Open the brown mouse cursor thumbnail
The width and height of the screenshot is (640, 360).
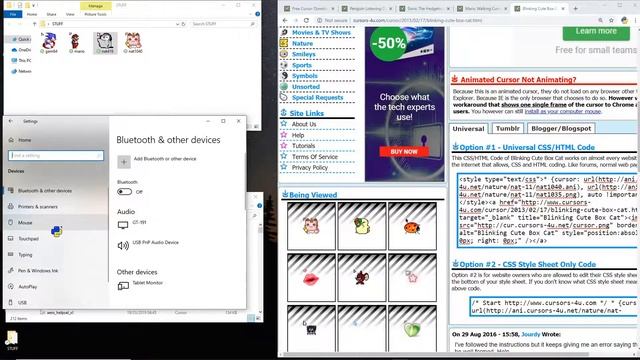click(362, 278)
